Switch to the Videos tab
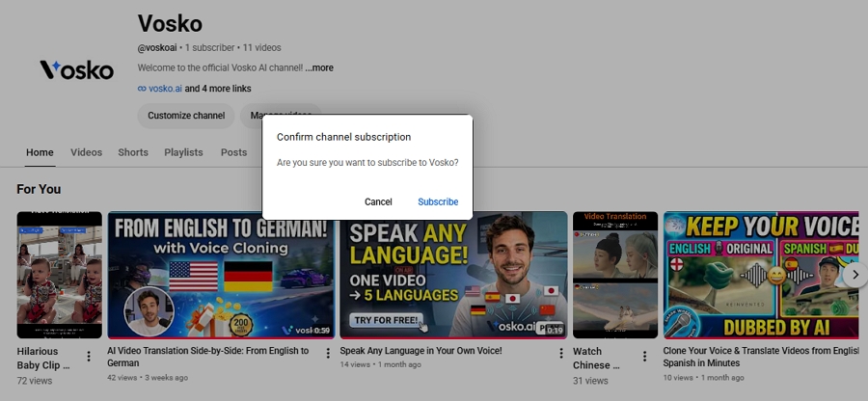 pyautogui.click(x=87, y=152)
